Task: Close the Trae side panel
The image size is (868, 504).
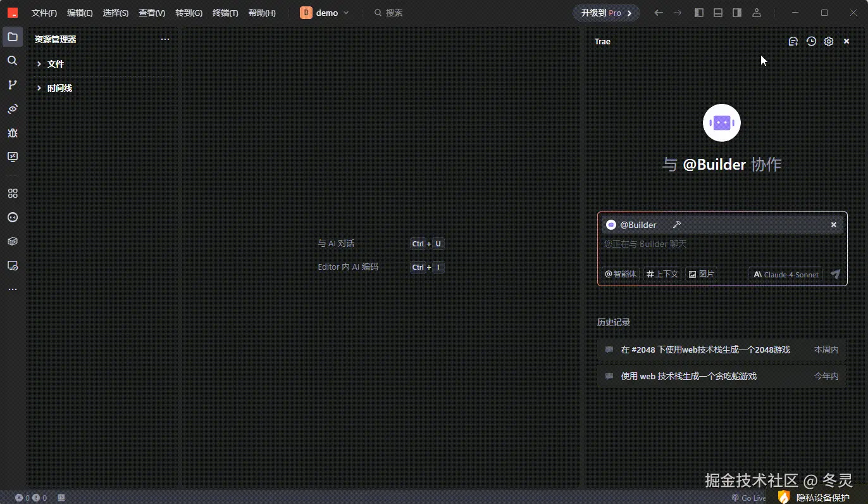Action: point(846,41)
